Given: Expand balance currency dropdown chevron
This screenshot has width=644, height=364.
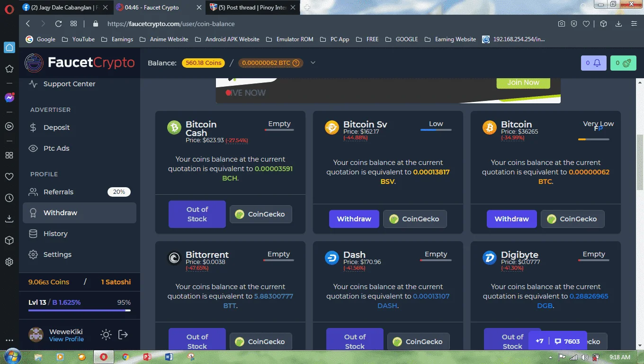Looking at the screenshot, I should (313, 63).
